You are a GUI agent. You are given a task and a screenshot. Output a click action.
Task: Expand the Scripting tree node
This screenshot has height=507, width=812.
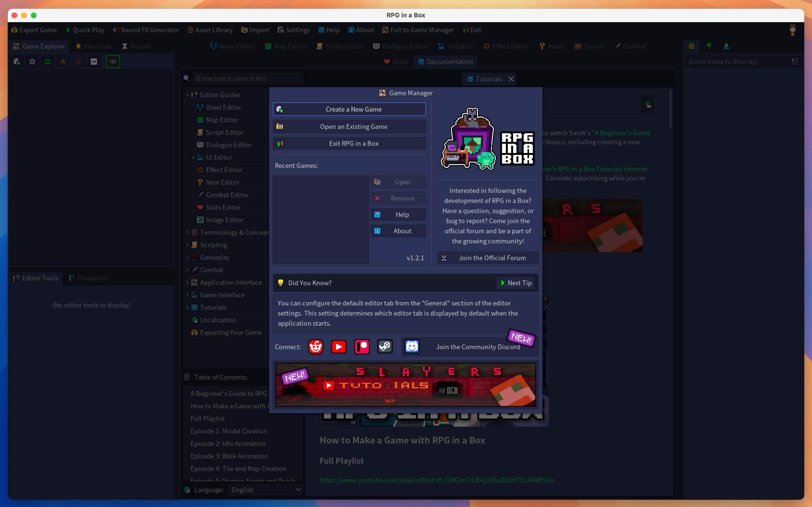pyautogui.click(x=187, y=245)
